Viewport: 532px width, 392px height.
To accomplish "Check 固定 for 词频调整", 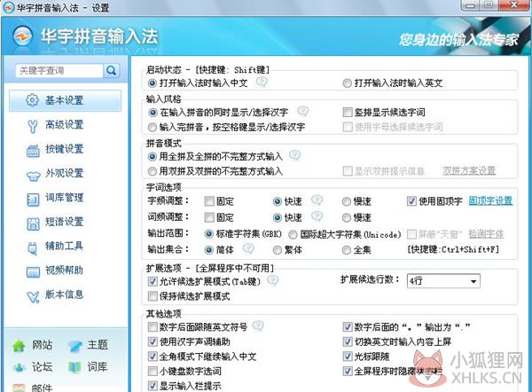I will [209, 217].
